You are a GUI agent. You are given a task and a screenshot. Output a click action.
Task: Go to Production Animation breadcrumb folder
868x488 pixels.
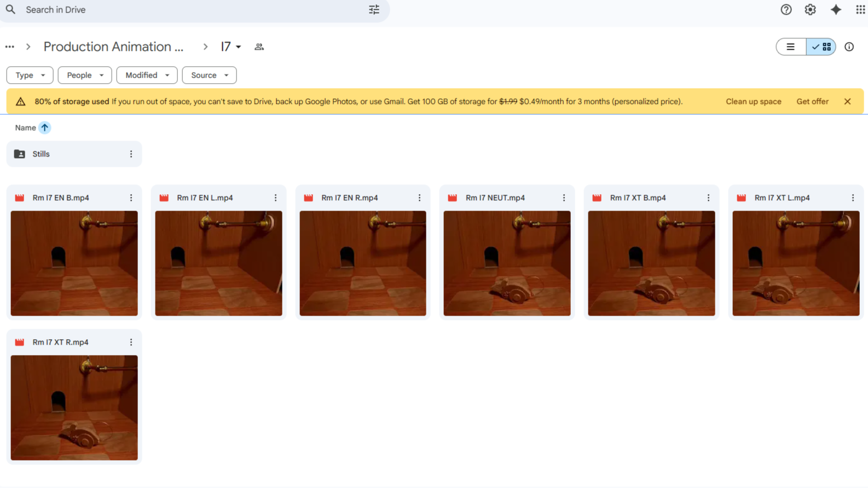(113, 47)
